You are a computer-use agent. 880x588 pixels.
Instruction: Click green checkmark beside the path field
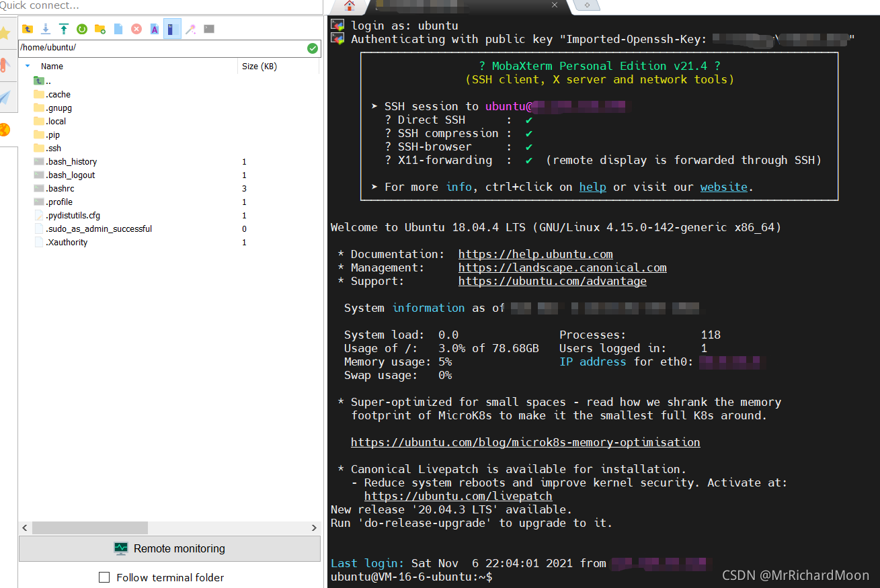pyautogui.click(x=312, y=48)
